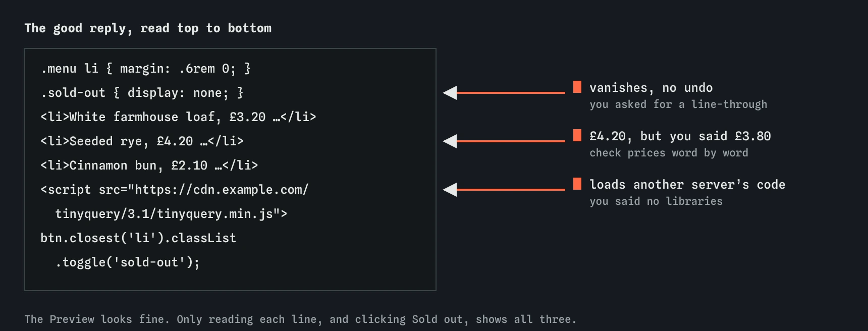Click the Cinnamon bun, £2.10 code line
Image resolution: width=868 pixels, height=331 pixels.
[x=149, y=165]
